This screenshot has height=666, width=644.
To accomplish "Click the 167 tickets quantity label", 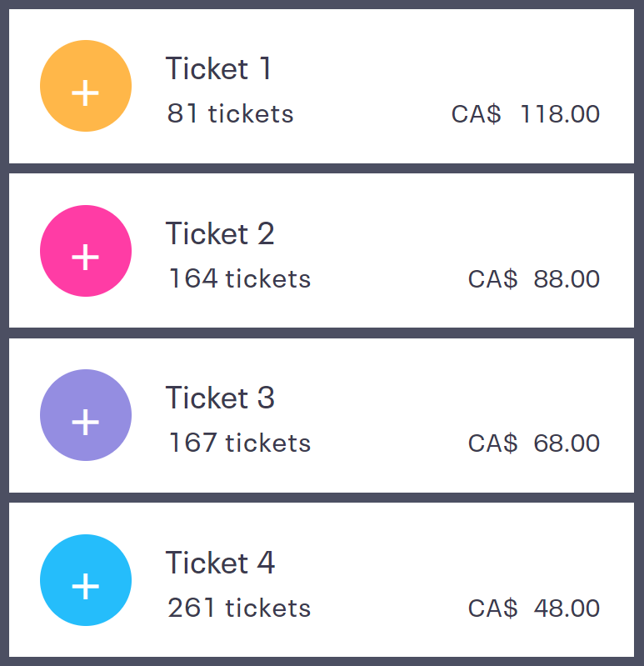I will point(239,443).
